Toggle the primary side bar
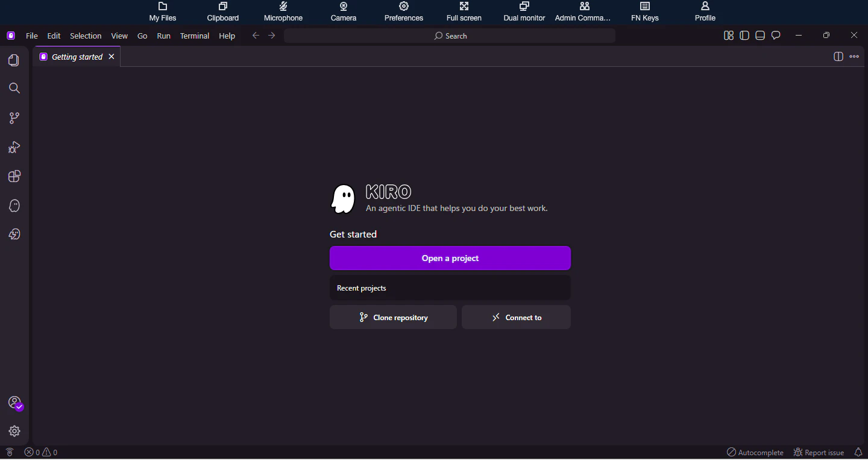 pyautogui.click(x=744, y=36)
